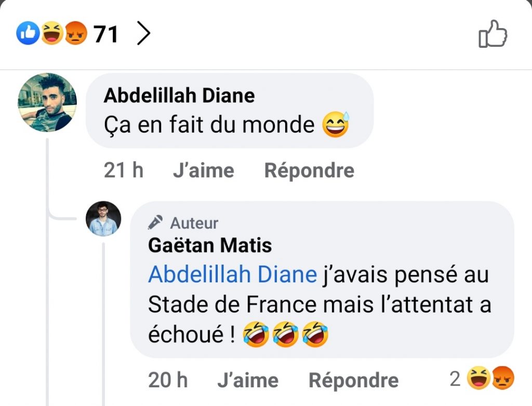Tap the sweat-smile emoji in first comment
This screenshot has height=406, width=532.
(336, 125)
